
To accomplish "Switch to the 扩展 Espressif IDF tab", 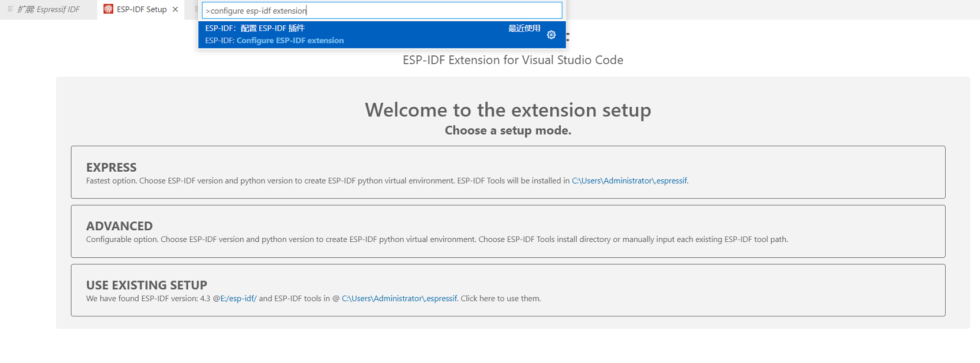I will coord(48,9).
